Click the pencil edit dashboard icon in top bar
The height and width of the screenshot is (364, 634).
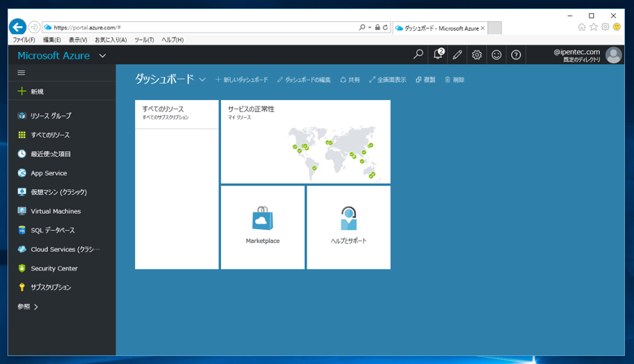click(x=458, y=54)
